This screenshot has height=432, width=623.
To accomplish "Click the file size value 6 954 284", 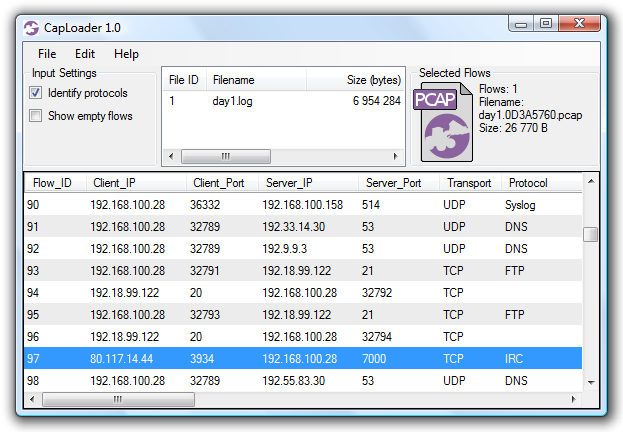I will (376, 101).
